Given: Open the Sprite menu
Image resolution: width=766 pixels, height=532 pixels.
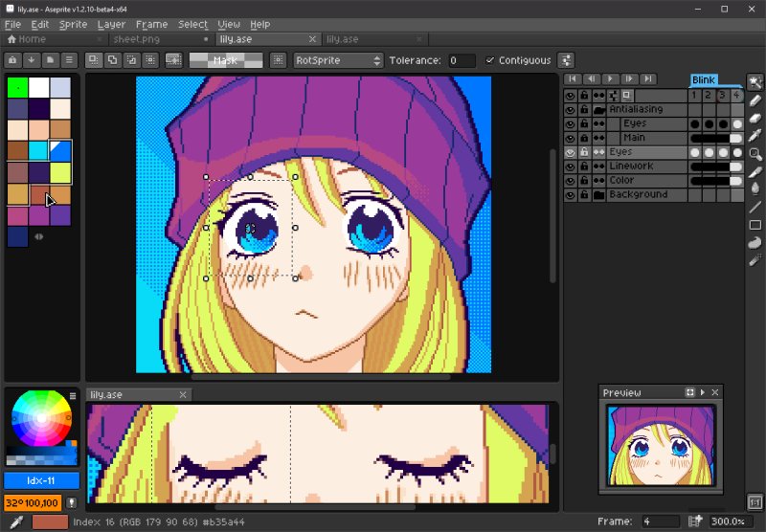Looking at the screenshot, I should [x=73, y=25].
